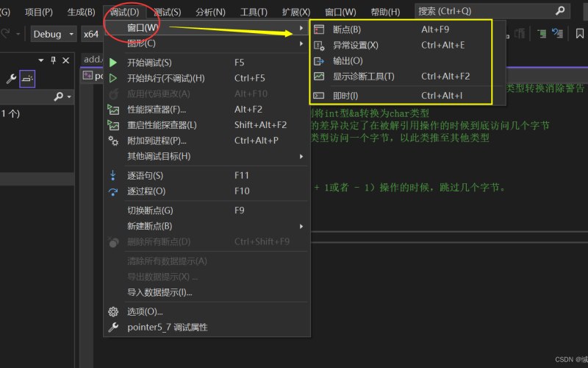588x368 pixels.
Task: Click the uncomment selection toolbar icon
Action: pos(557,34)
